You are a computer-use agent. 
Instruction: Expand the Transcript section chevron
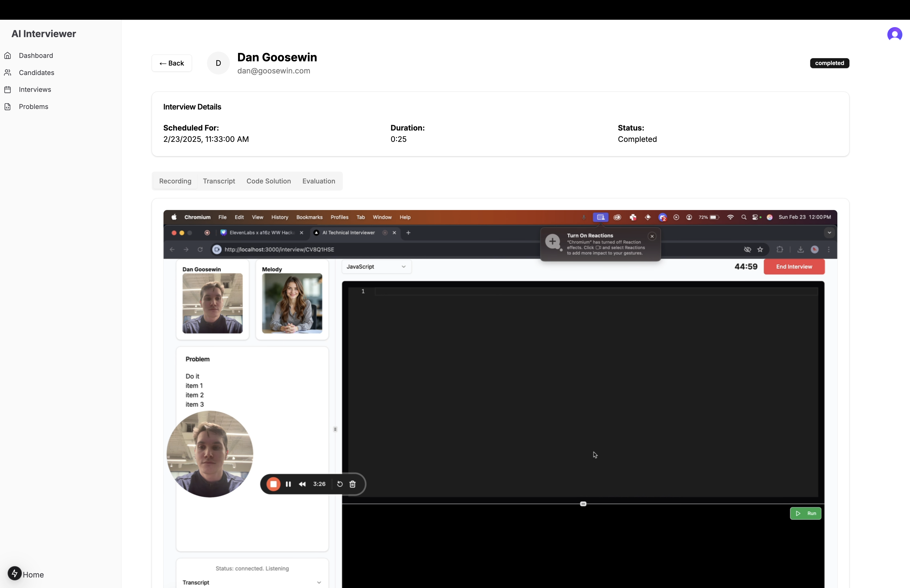319,582
